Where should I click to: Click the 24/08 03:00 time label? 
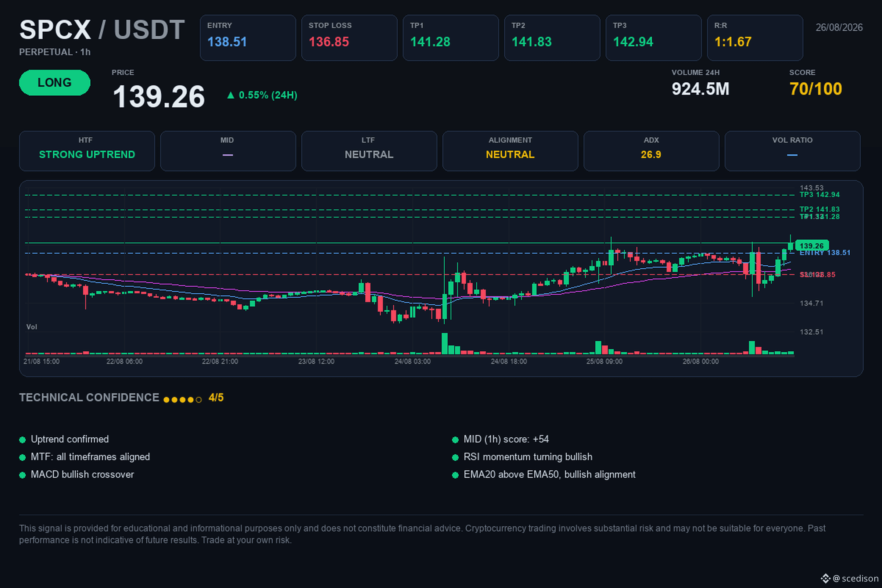[x=412, y=362]
